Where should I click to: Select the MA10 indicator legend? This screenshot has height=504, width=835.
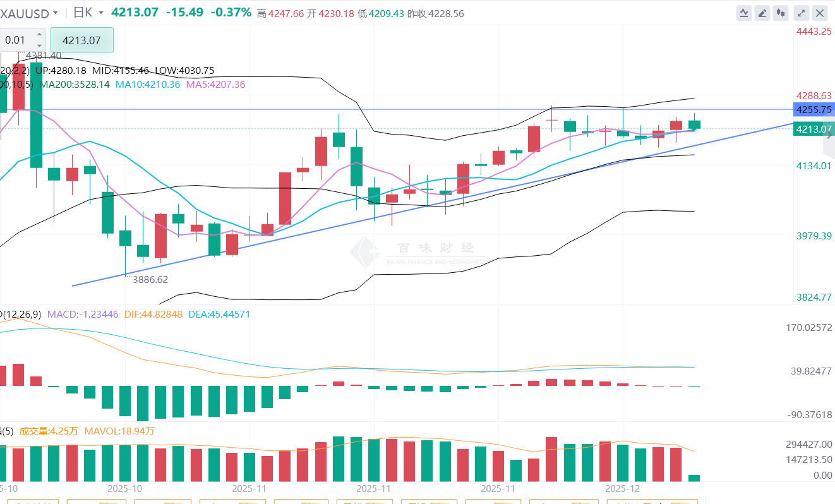pos(148,84)
